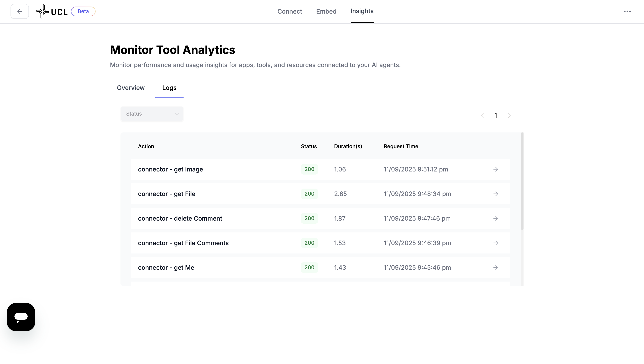This screenshot has width=644, height=364.
Task: Click connector - get File action
Action: [166, 194]
